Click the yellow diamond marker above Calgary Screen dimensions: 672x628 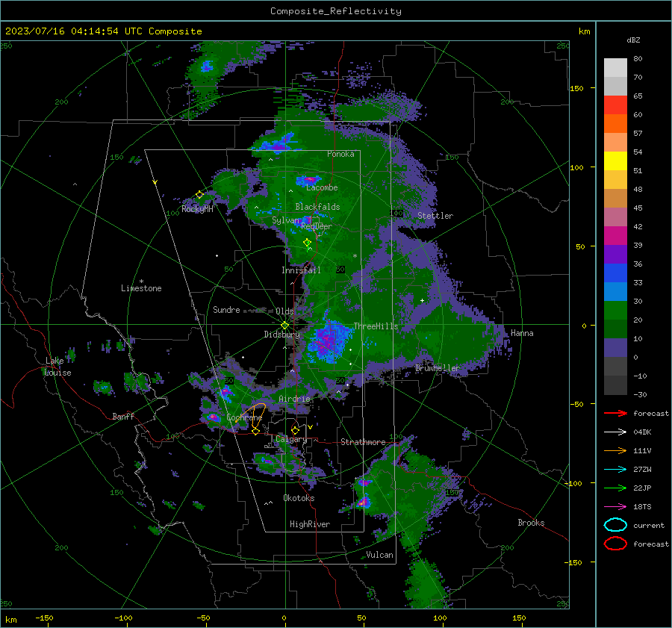[295, 430]
